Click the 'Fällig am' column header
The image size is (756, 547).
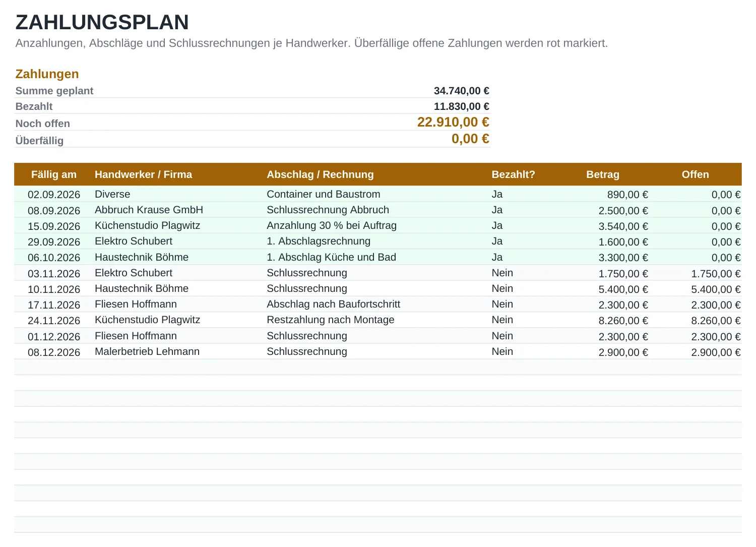54,174
